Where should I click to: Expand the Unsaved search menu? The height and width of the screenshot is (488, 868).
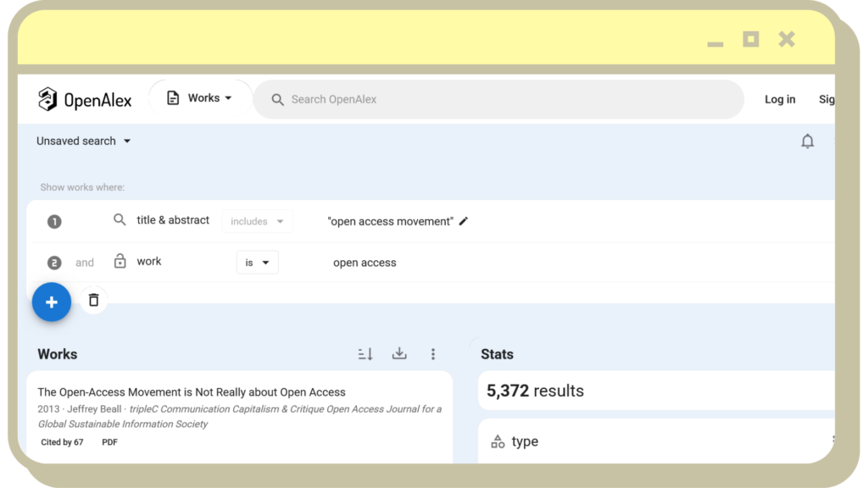84,141
